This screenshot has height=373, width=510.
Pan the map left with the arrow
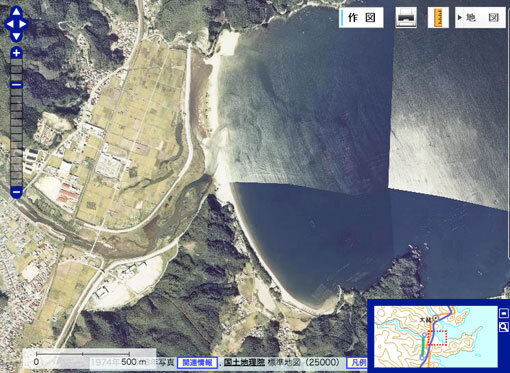coord(10,24)
